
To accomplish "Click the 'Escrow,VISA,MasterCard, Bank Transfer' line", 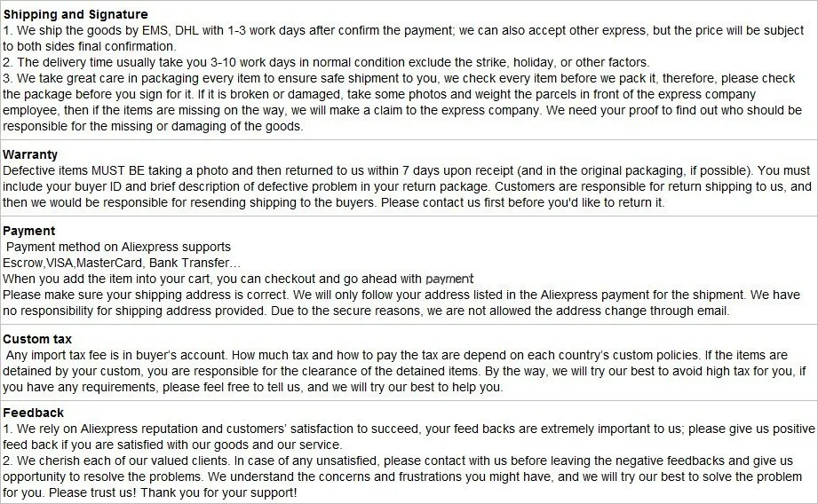I will (122, 264).
